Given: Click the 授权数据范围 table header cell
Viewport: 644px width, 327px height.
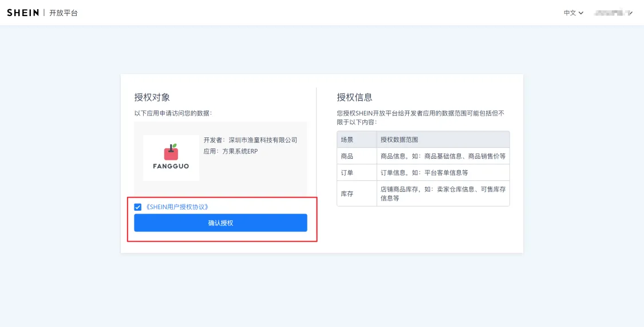Looking at the screenshot, I should tap(443, 140).
